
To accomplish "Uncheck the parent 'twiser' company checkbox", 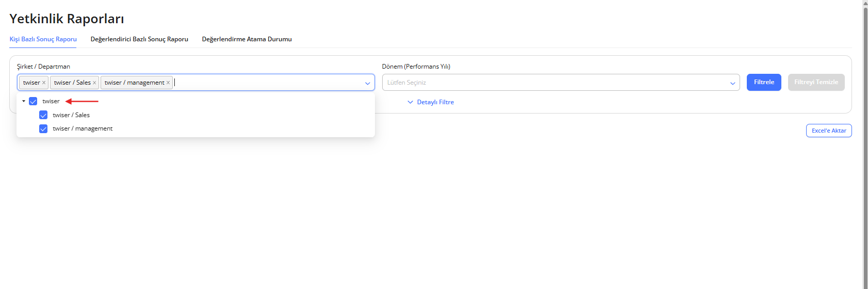I will [33, 101].
